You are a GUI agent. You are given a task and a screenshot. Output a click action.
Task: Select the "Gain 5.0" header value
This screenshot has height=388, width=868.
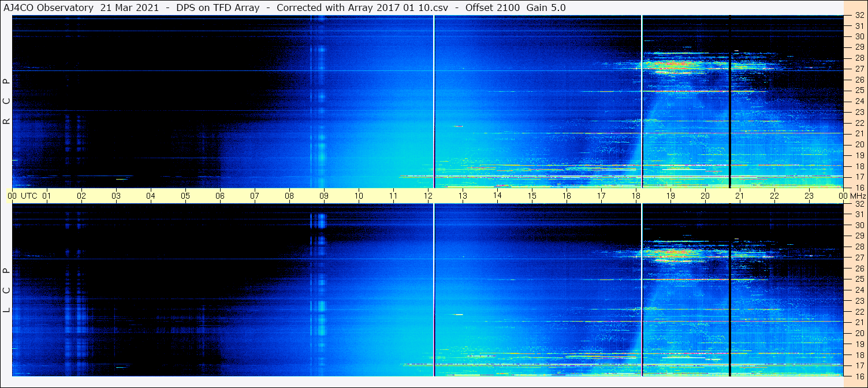coord(546,8)
